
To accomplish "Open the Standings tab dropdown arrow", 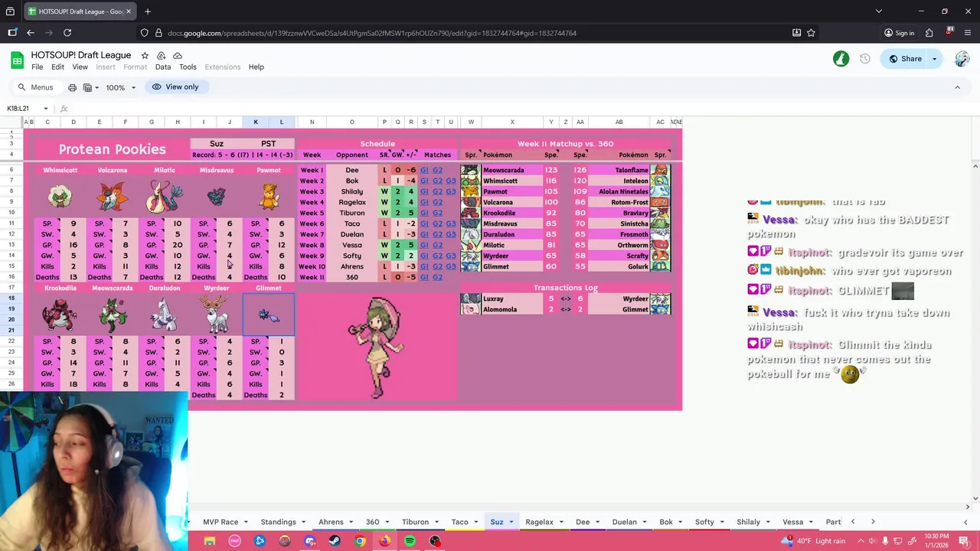I will (304, 522).
